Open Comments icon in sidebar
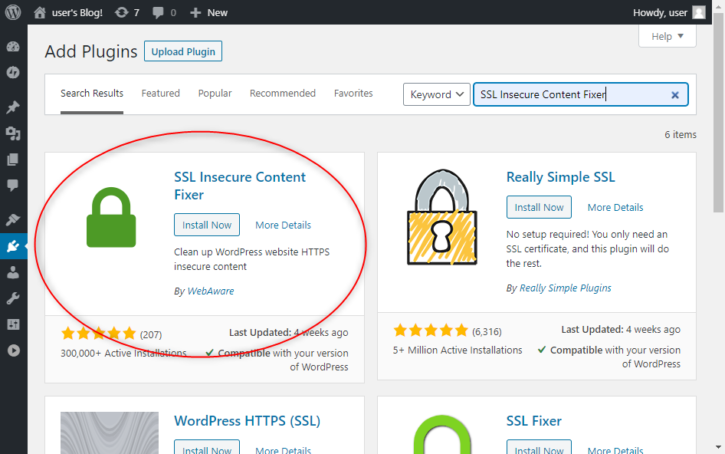This screenshot has width=725, height=454. click(13, 185)
